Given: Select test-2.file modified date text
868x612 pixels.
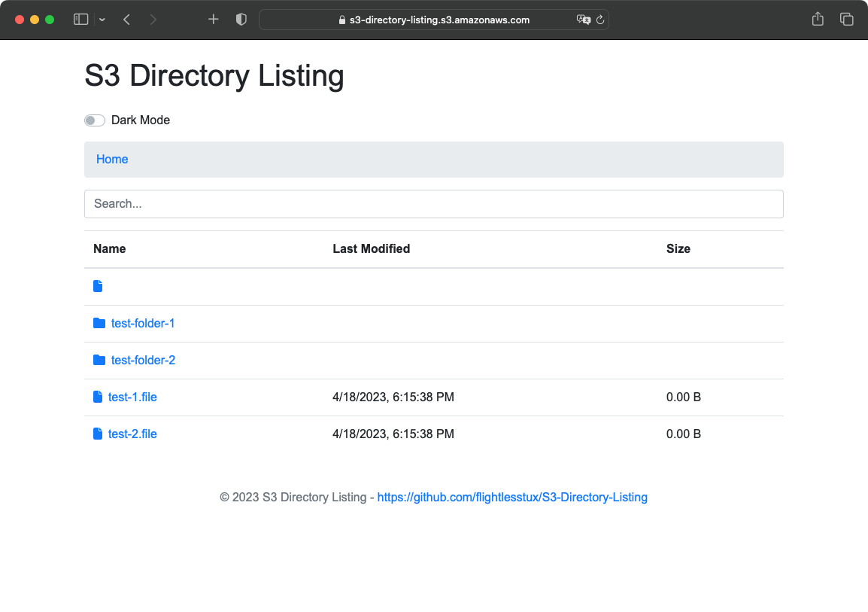Looking at the screenshot, I should (x=393, y=434).
